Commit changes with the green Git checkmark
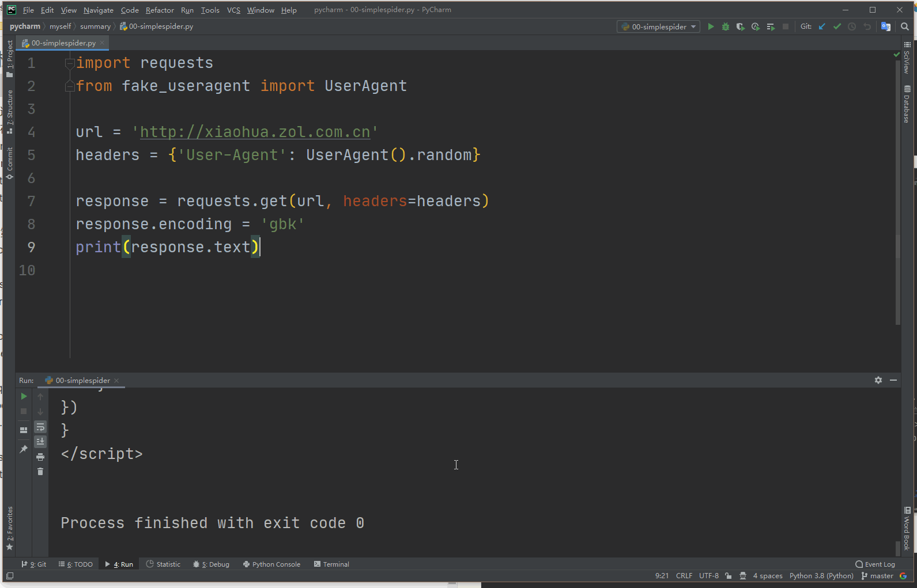 click(837, 26)
